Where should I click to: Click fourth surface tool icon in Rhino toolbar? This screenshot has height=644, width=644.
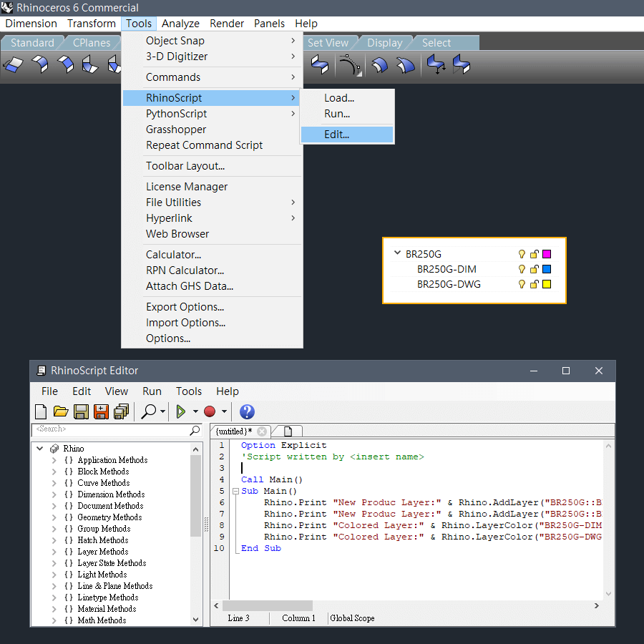(x=90, y=64)
